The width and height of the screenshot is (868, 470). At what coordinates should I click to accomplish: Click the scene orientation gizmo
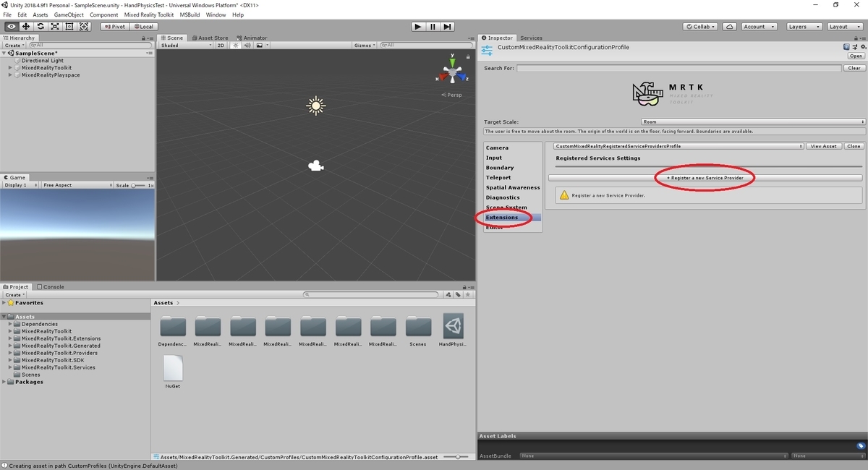453,72
